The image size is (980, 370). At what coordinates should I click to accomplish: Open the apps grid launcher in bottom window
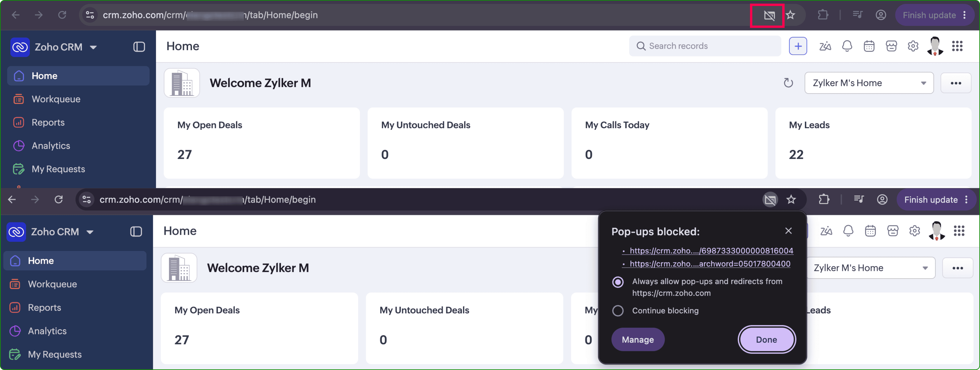[x=959, y=231]
